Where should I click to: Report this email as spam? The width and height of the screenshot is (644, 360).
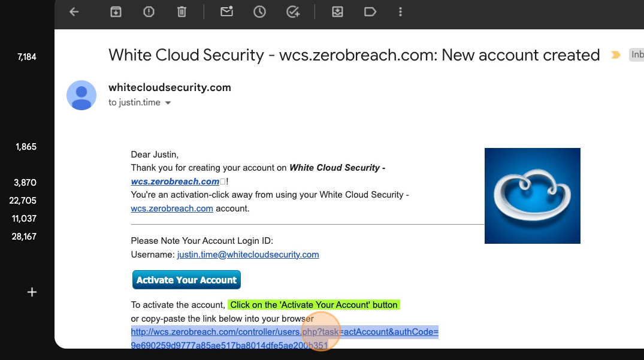(x=149, y=12)
